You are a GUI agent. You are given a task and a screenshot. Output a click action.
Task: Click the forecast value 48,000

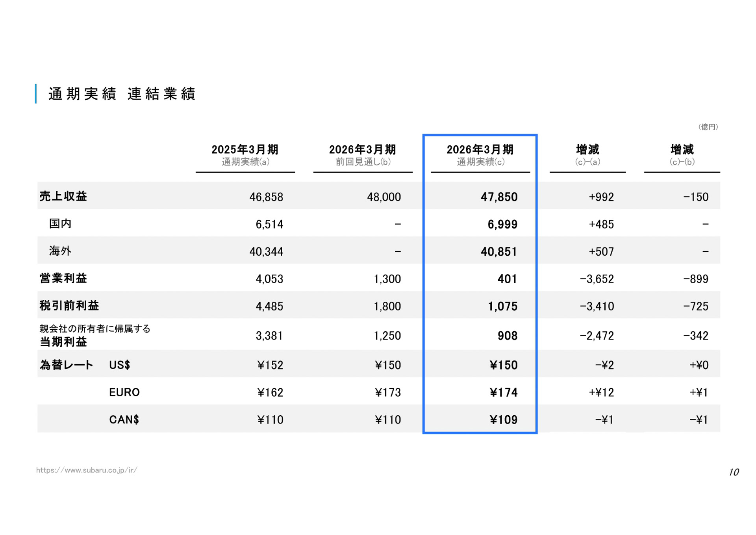[x=384, y=197]
